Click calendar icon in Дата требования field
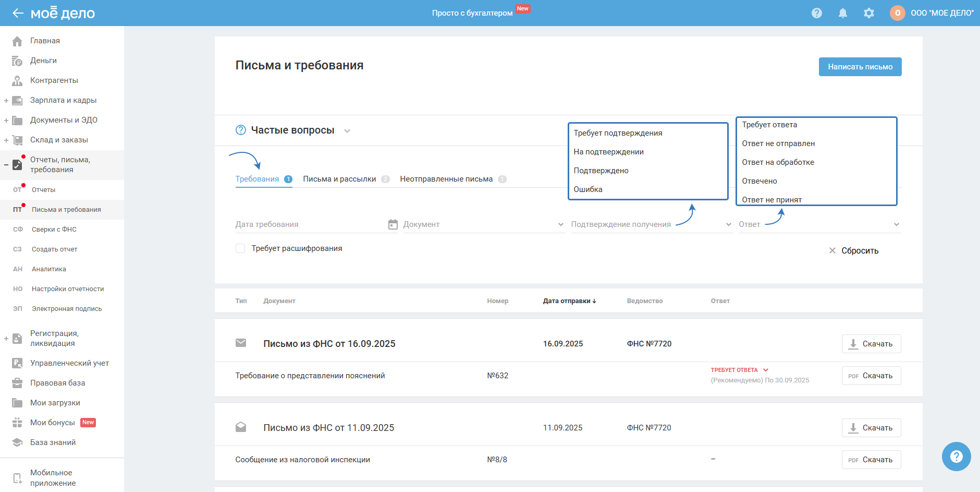 393,224
